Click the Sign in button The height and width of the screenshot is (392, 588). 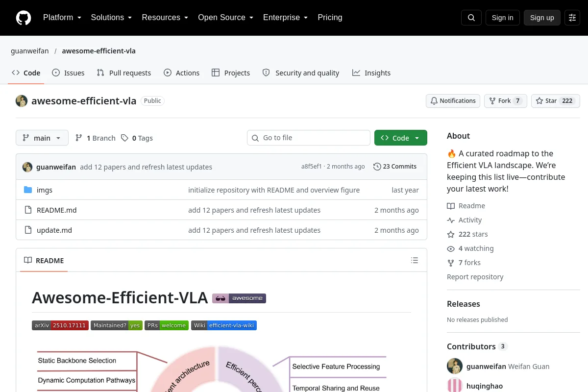[502, 18]
